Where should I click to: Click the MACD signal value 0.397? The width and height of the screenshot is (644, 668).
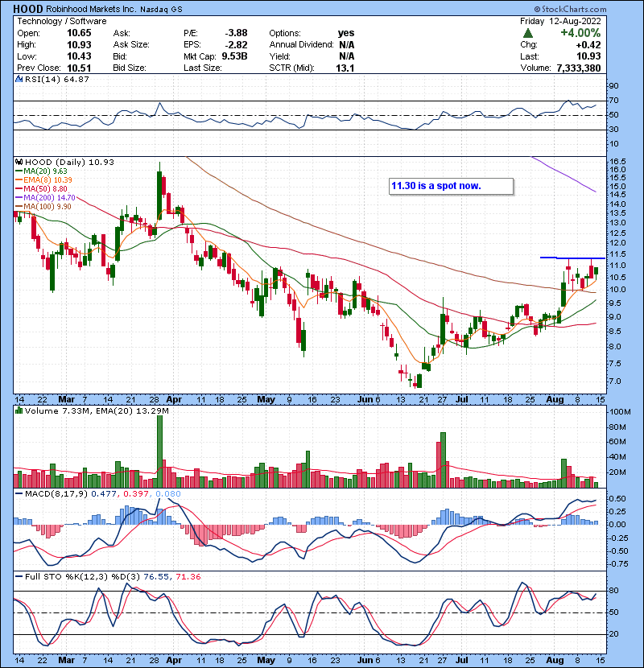136,494
